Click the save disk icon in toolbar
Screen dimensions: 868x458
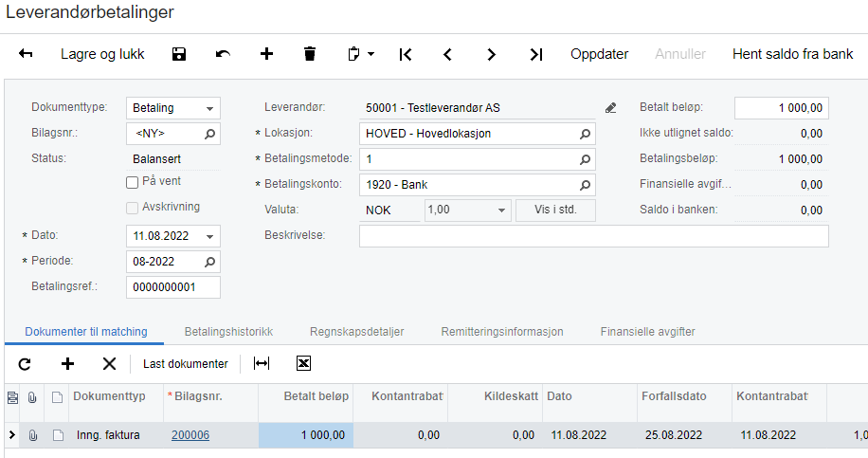[x=179, y=54]
